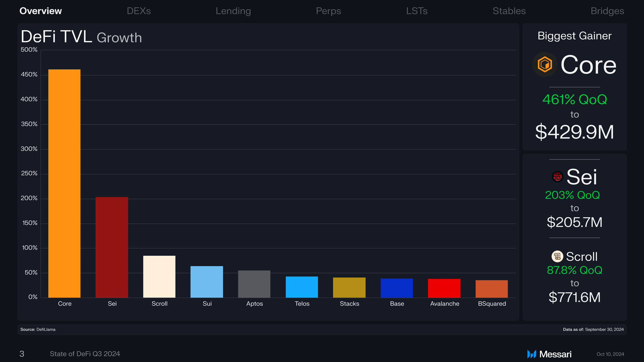Click the Avalanche x-axis label
Image resolution: width=644 pixels, height=362 pixels.
[445, 304]
